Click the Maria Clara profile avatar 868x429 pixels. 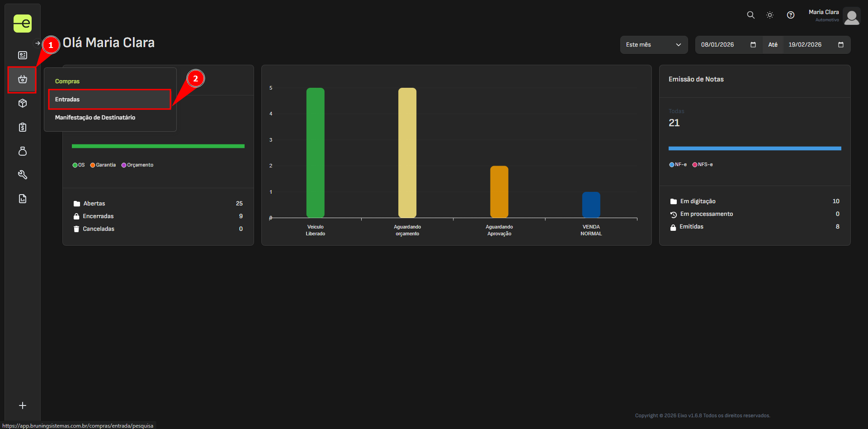coord(851,16)
